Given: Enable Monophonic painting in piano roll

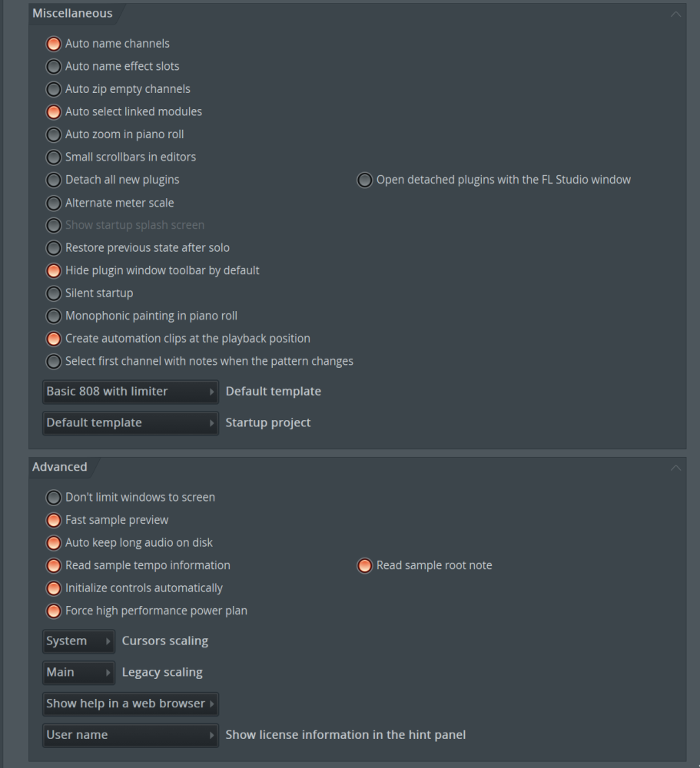Looking at the screenshot, I should pos(54,316).
